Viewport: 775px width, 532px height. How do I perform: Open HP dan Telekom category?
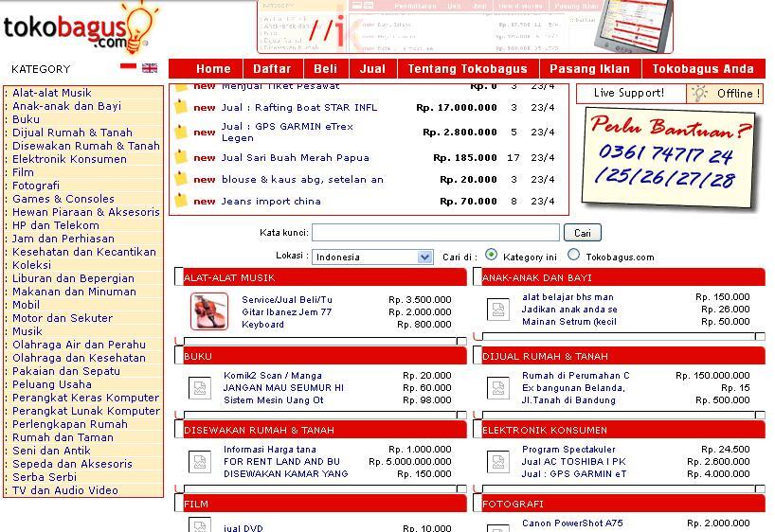click(x=56, y=225)
